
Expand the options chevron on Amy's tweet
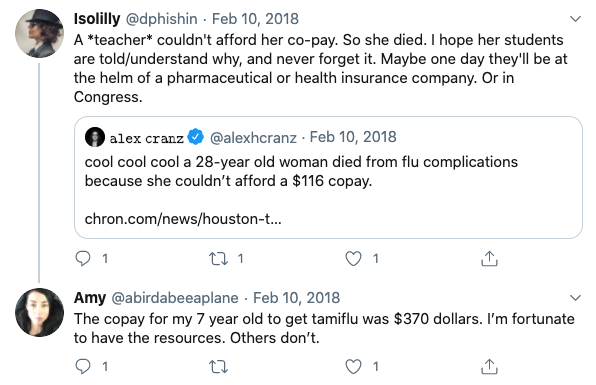point(575,298)
